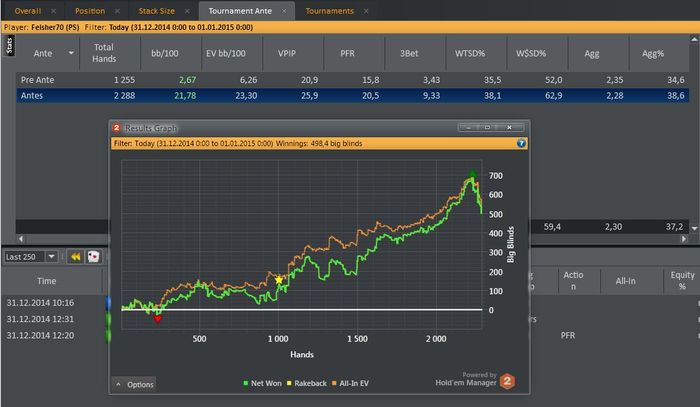Sort by the Agg% column header

(x=653, y=53)
